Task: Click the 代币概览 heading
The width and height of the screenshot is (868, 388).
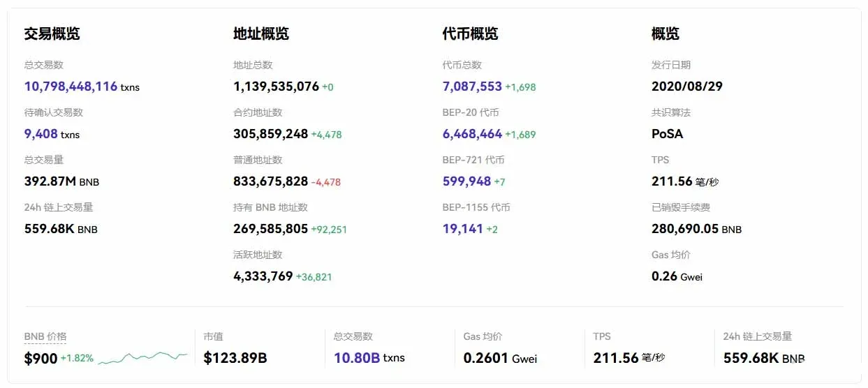Action: point(470,33)
